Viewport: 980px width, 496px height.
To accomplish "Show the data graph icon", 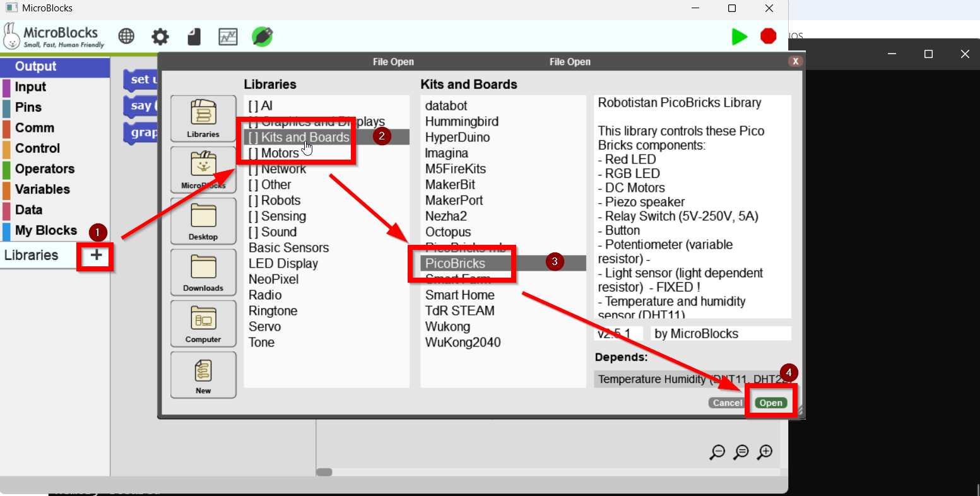I will pyautogui.click(x=228, y=37).
